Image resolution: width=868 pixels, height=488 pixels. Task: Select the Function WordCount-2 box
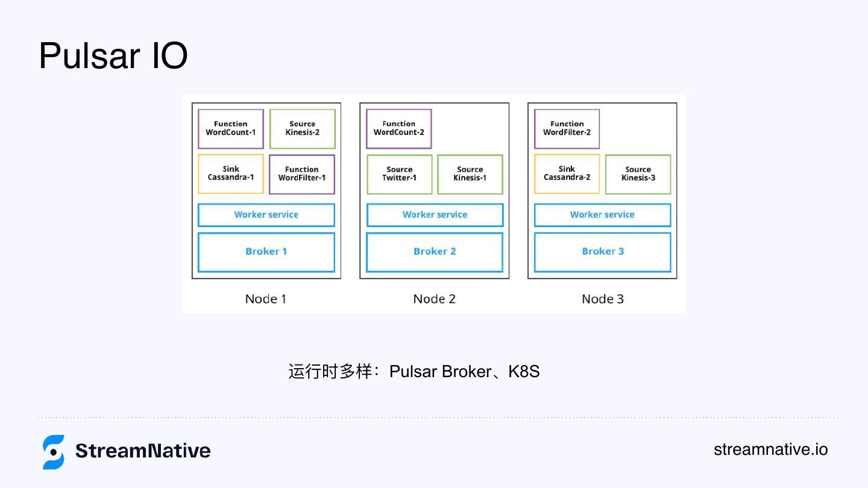point(399,128)
